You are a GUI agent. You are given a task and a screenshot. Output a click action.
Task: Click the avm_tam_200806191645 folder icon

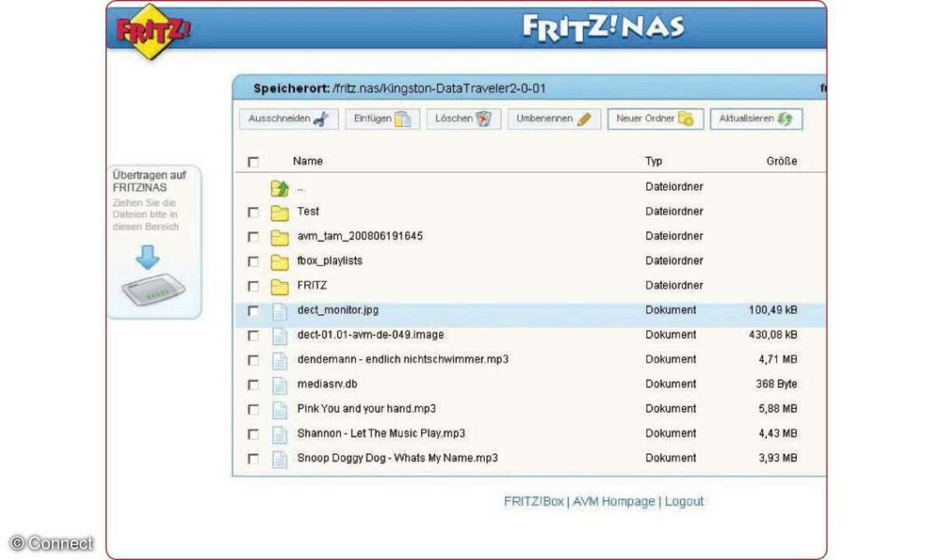coord(279,237)
